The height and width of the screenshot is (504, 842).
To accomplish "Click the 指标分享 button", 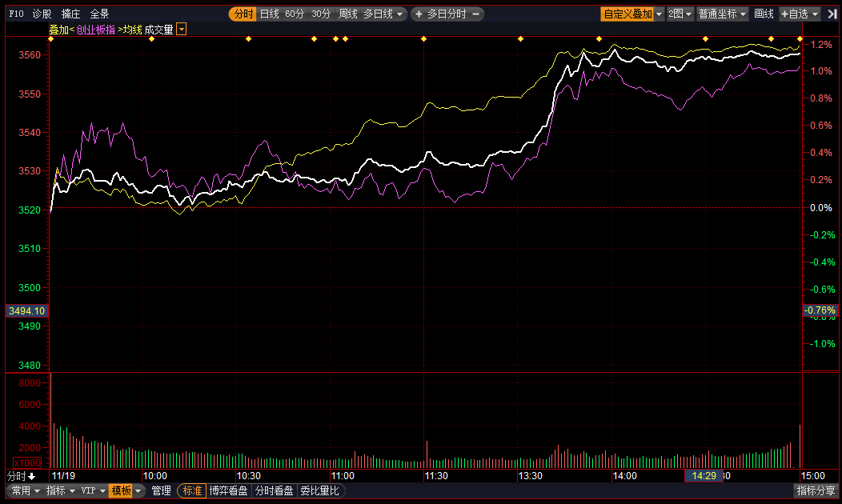I will point(816,490).
